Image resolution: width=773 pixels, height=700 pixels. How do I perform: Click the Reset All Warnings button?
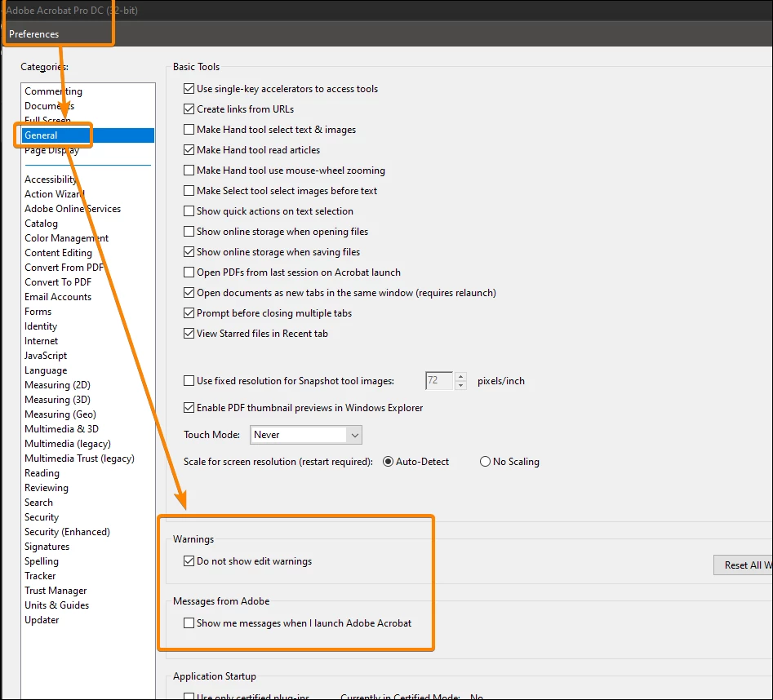point(743,565)
